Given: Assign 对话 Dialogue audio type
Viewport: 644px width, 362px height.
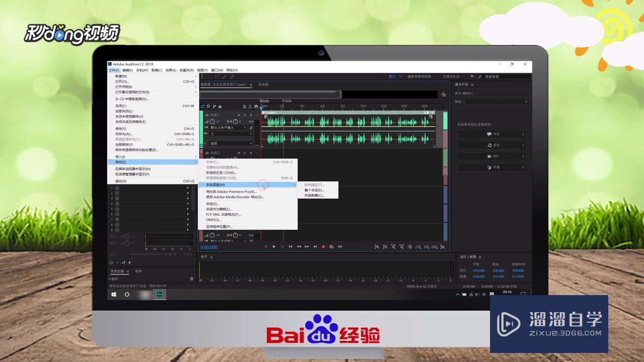Looking at the screenshot, I should click(493, 134).
